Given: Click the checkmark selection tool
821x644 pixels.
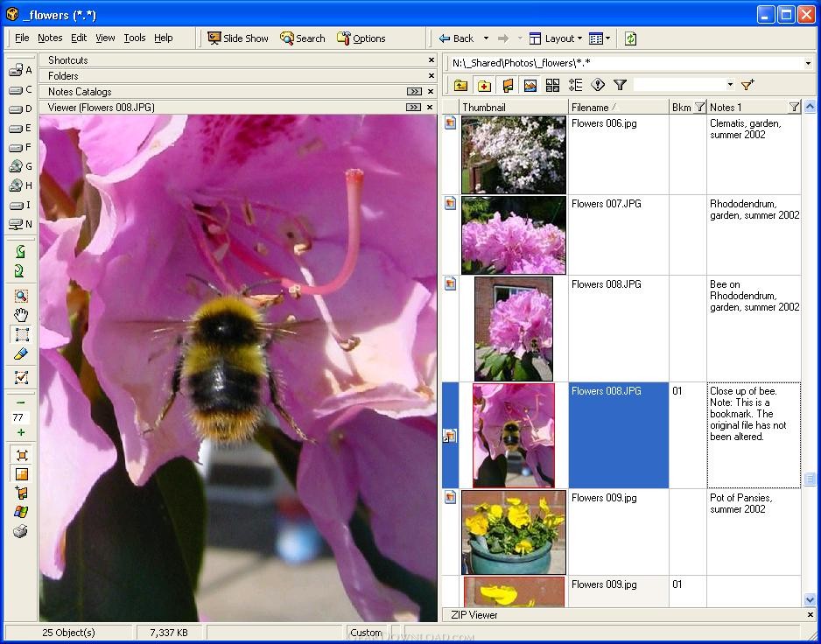Looking at the screenshot, I should (x=21, y=377).
